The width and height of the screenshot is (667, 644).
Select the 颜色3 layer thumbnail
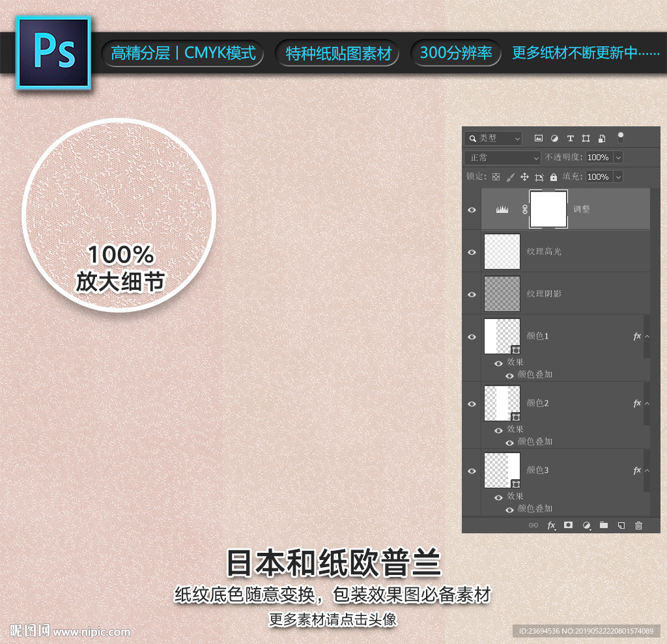point(502,470)
